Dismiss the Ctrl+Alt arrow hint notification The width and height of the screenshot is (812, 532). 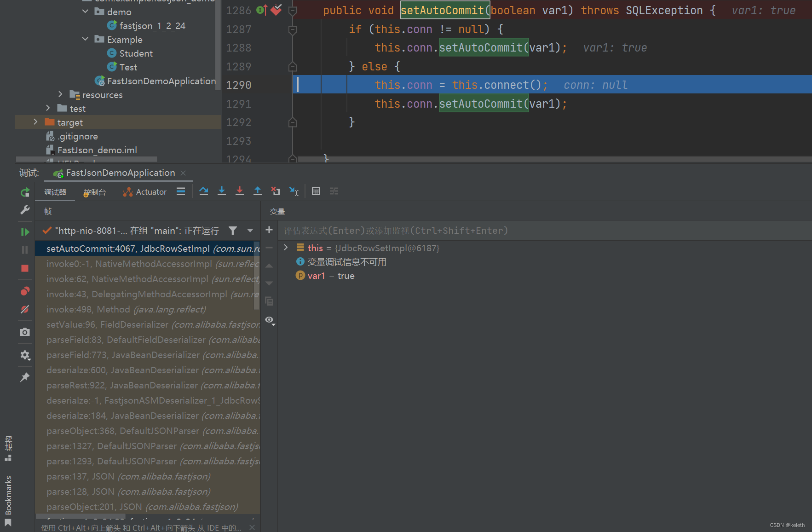(252, 527)
